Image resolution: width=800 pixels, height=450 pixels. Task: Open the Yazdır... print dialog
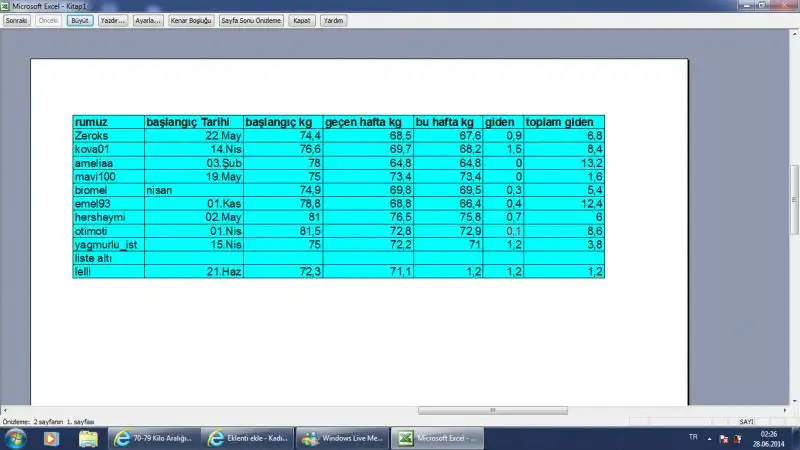pyautogui.click(x=113, y=20)
